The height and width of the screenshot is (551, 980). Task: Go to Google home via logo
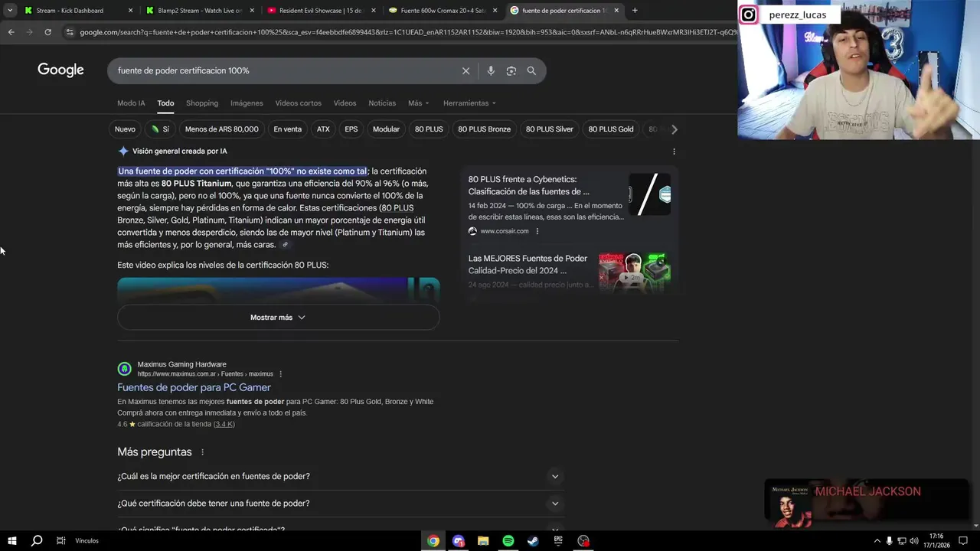click(60, 70)
